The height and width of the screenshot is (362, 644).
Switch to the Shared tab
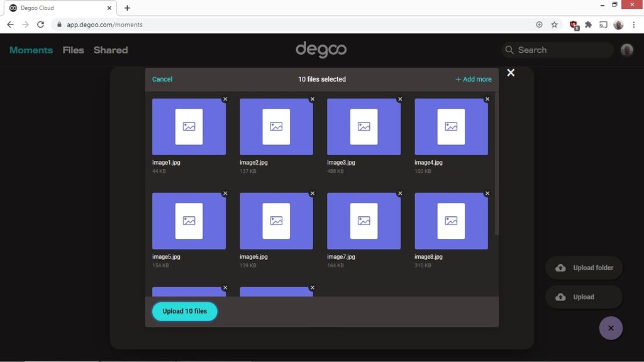[x=111, y=50]
